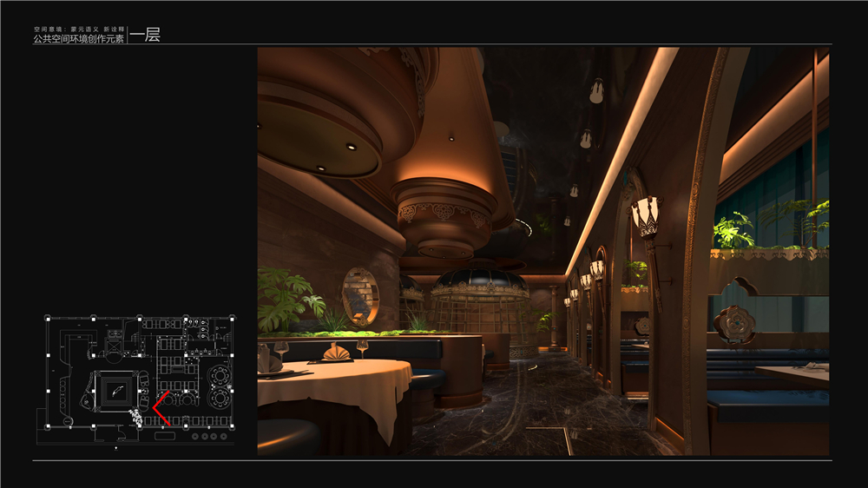
Task: Click the "公共空间环境创作元素" heading
Action: [x=79, y=40]
